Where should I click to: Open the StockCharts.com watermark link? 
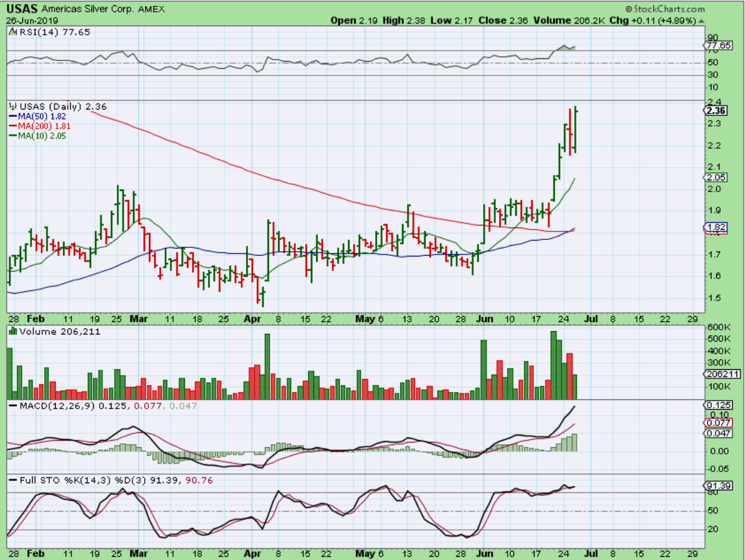tap(669, 9)
